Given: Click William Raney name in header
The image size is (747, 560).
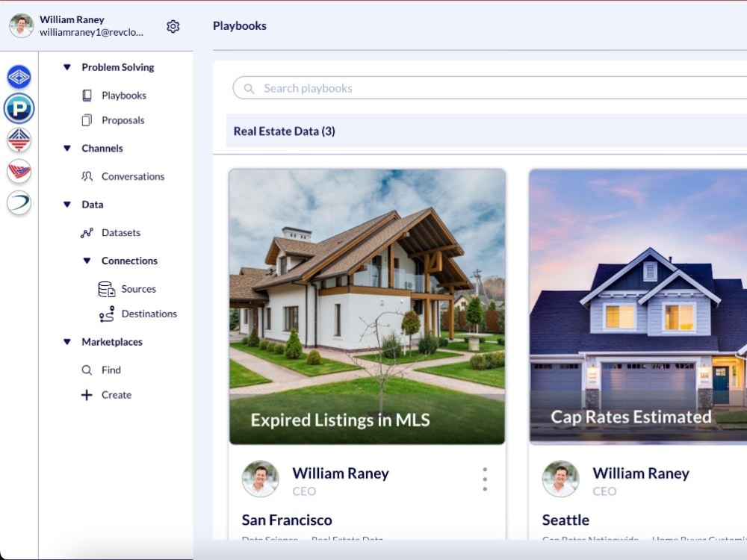Looking at the screenshot, I should click(72, 19).
